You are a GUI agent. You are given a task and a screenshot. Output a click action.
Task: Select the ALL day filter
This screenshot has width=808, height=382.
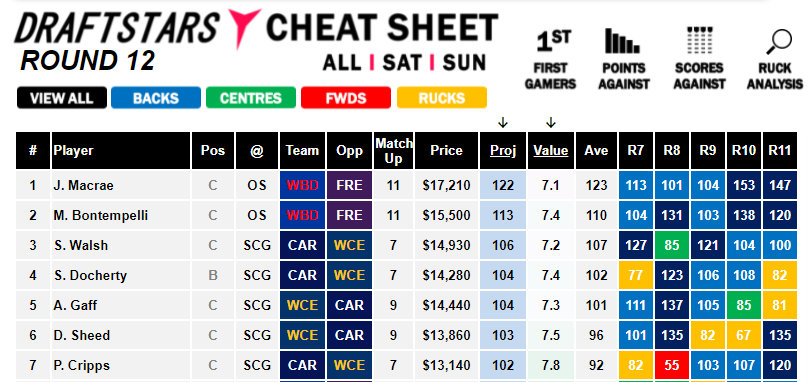pos(342,62)
